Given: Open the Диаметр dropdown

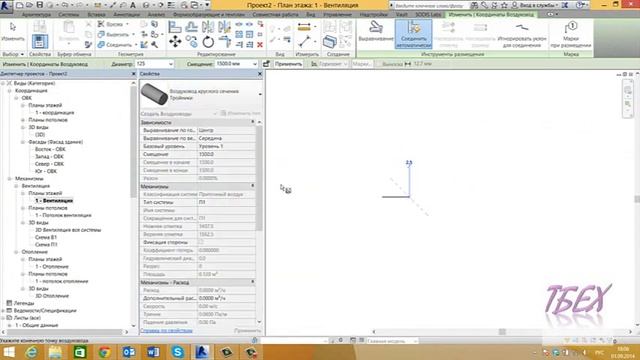Looking at the screenshot, I should coord(171,64).
